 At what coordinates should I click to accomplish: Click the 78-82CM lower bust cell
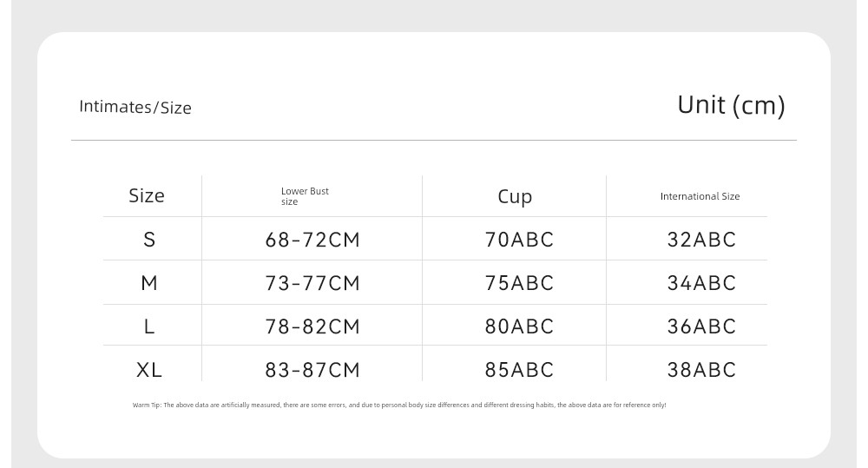point(312,326)
